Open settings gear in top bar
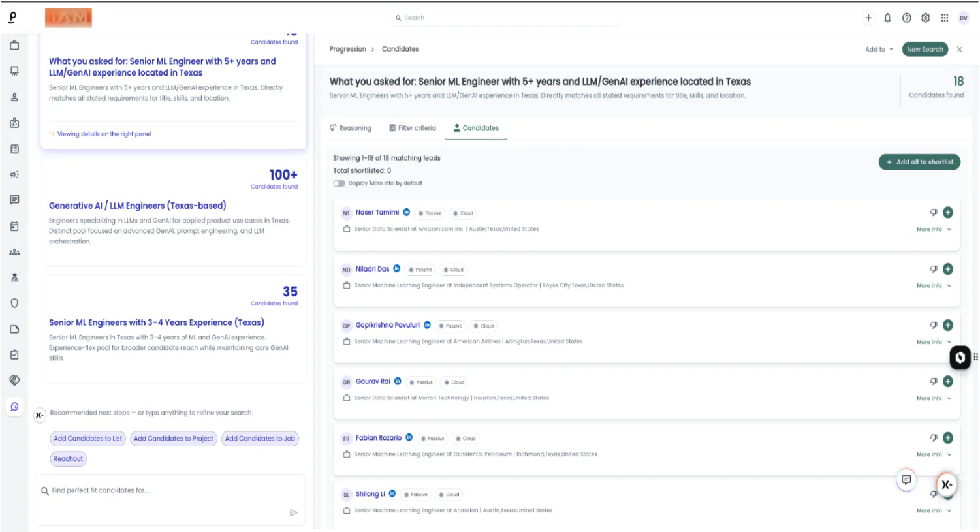Viewport: 980px width, 532px height. pyautogui.click(x=925, y=18)
